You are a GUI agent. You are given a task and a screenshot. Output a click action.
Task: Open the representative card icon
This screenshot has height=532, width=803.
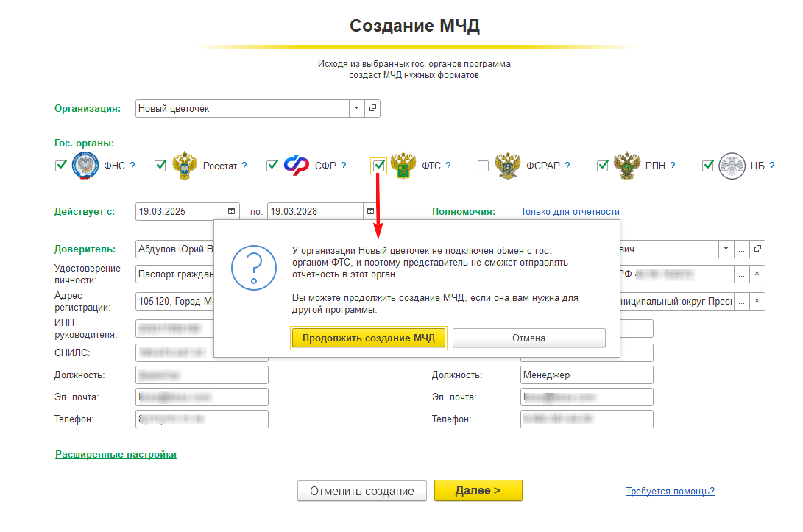[x=757, y=249]
